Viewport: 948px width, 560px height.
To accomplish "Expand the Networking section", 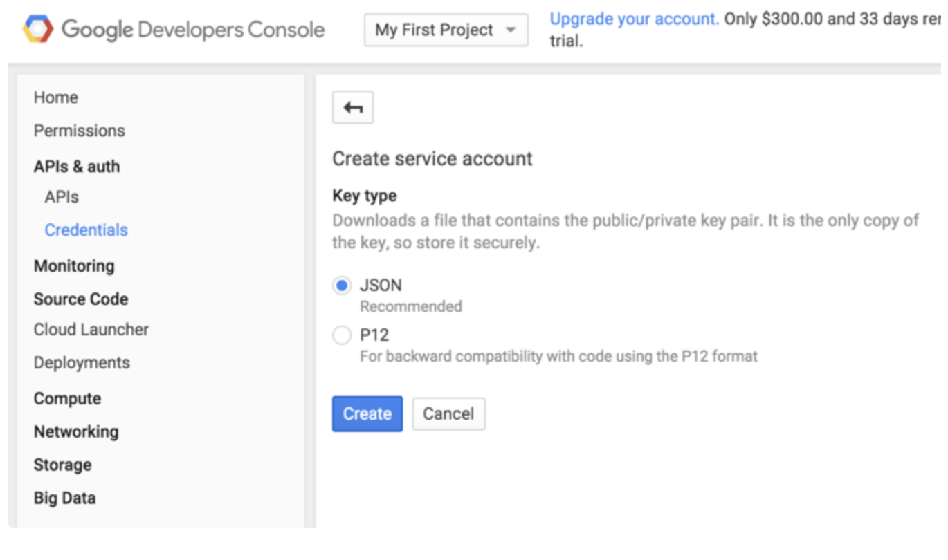I will 76,432.
